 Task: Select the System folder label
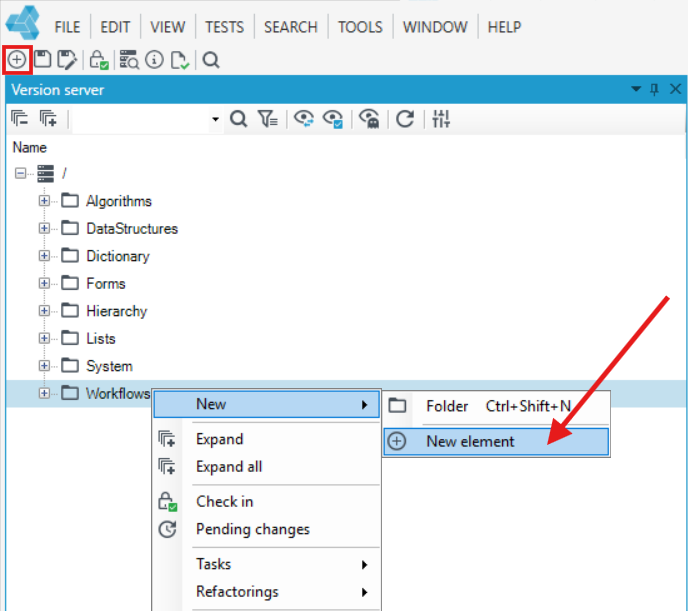point(109,366)
